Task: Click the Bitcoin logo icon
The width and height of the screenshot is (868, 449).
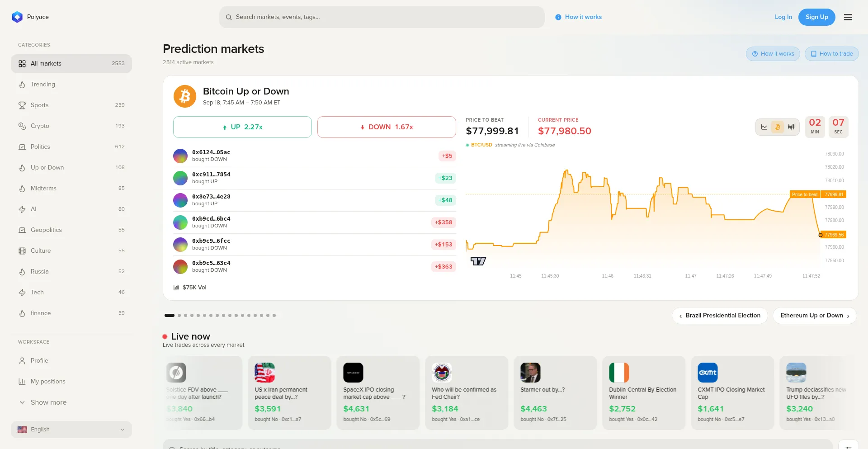Action: 185,96
